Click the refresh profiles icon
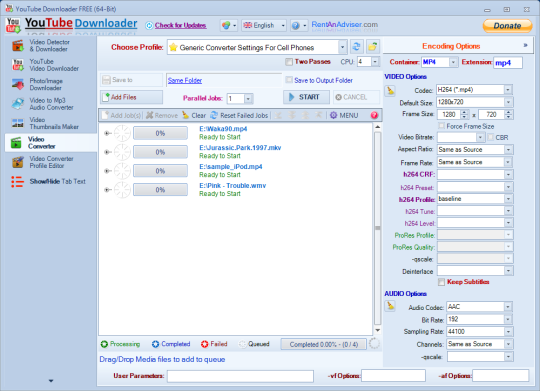540x391 pixels. tap(356, 47)
